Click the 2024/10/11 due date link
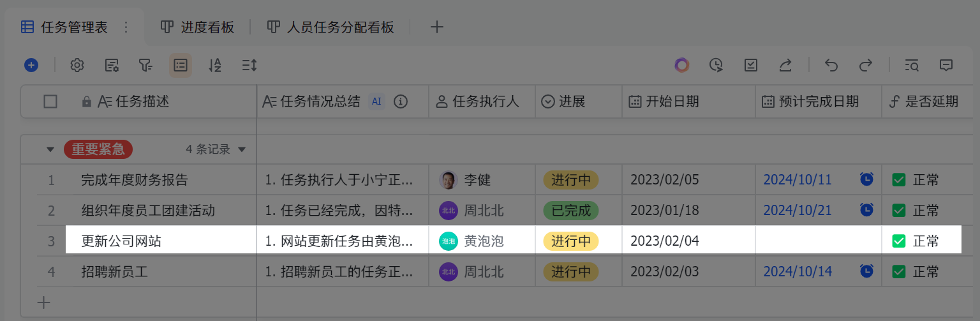980x321 pixels. click(x=798, y=180)
